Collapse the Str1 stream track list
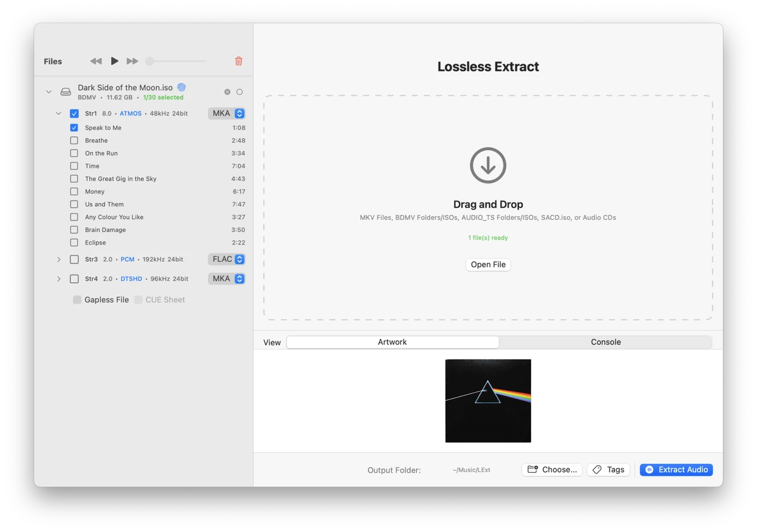This screenshot has height=532, width=757. (x=59, y=113)
